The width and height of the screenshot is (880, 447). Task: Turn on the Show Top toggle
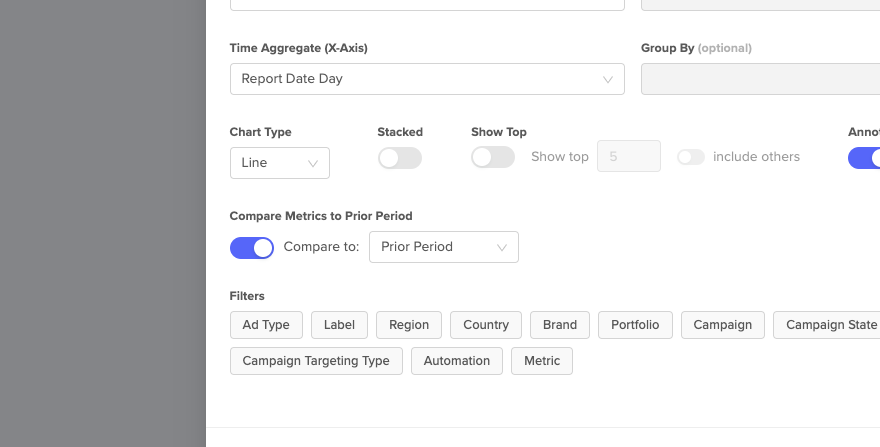[493, 157]
